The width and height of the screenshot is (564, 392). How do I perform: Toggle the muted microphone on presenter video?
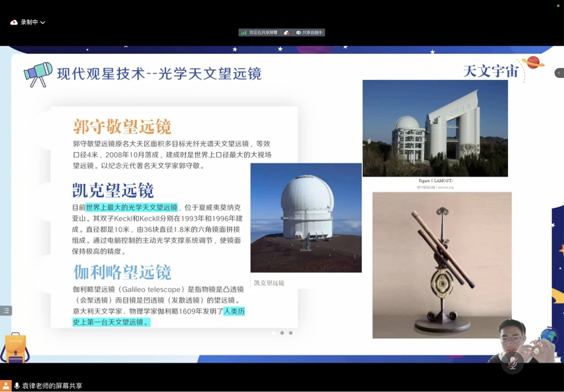pyautogui.click(x=512, y=363)
